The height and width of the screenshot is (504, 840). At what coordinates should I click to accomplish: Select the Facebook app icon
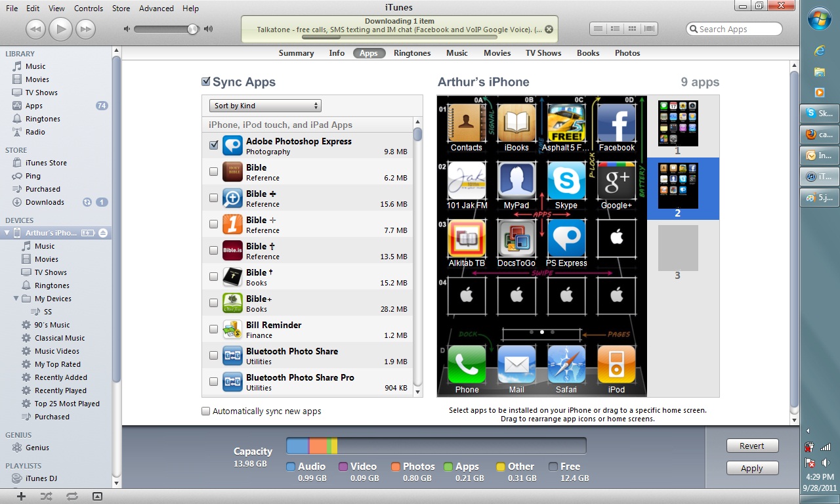(616, 123)
